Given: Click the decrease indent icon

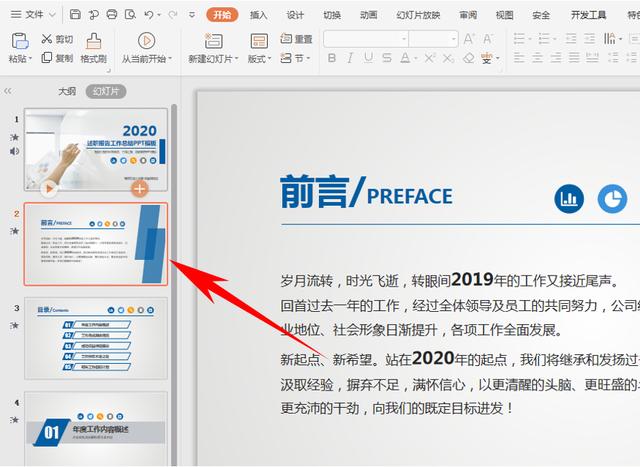Looking at the screenshot, I should click(571, 39).
